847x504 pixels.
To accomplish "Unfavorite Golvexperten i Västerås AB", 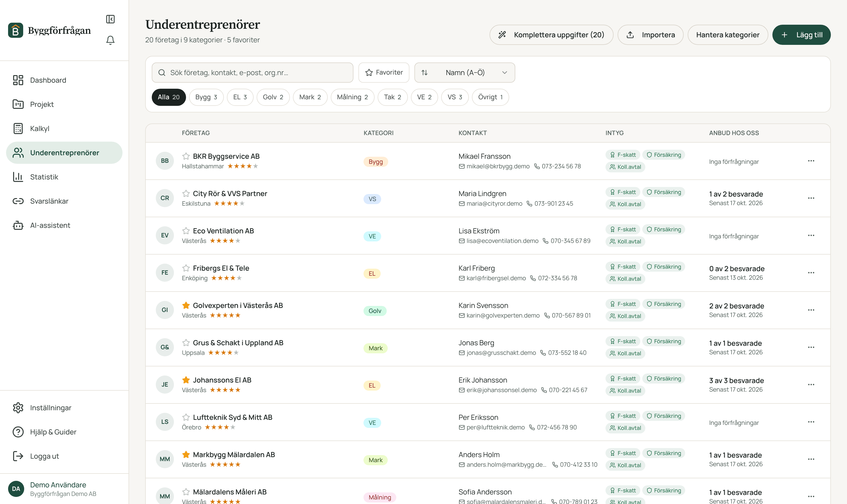I will tap(186, 305).
